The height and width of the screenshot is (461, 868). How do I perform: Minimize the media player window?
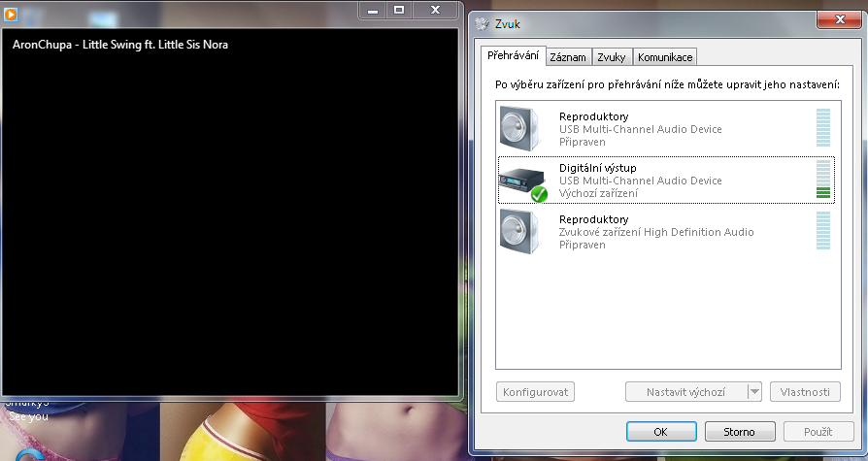(373, 10)
